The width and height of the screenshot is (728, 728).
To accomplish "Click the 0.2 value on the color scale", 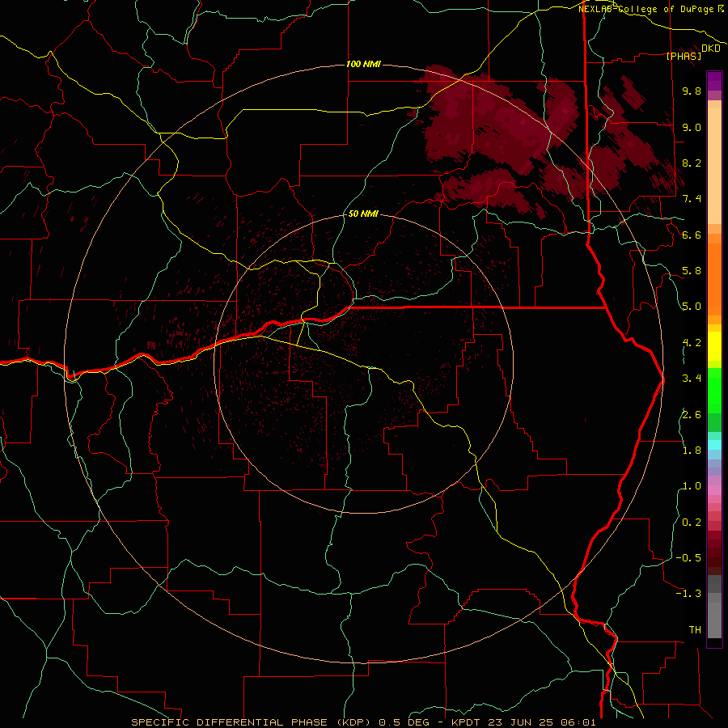I will pos(692,523).
